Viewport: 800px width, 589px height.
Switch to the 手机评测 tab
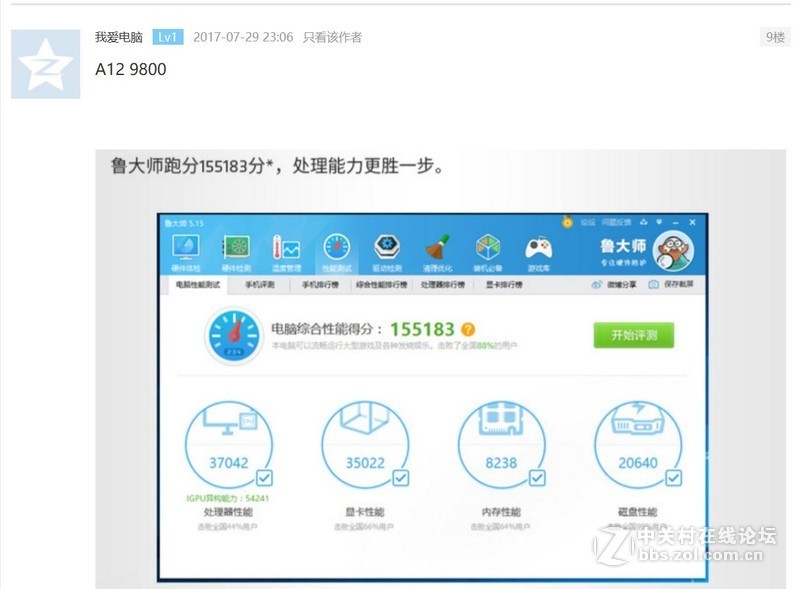tap(260, 284)
